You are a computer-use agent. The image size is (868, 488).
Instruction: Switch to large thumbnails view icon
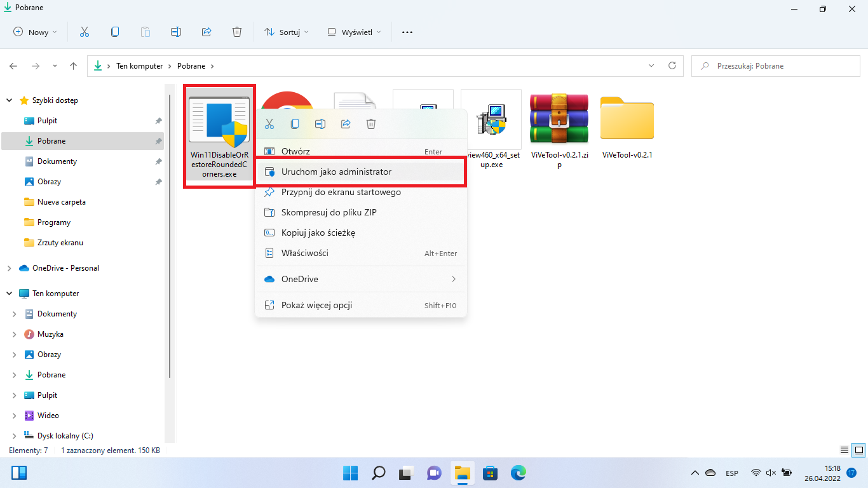pos(858,450)
